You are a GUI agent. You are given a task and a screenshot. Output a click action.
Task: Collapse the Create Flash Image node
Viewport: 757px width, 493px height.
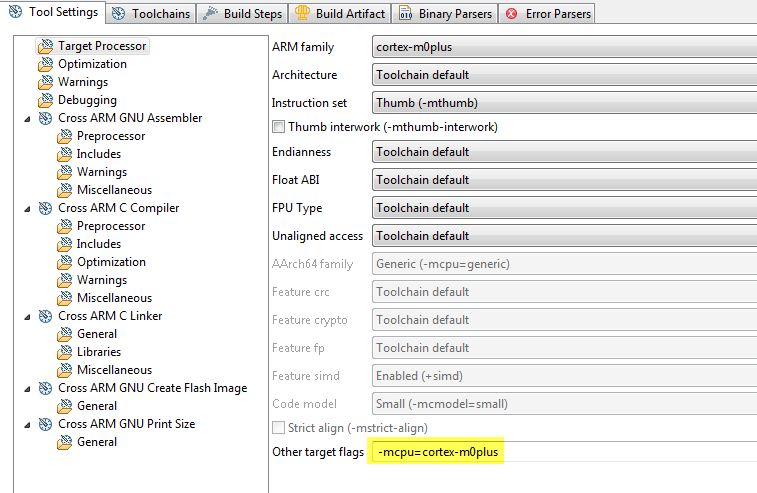pyautogui.click(x=28, y=389)
